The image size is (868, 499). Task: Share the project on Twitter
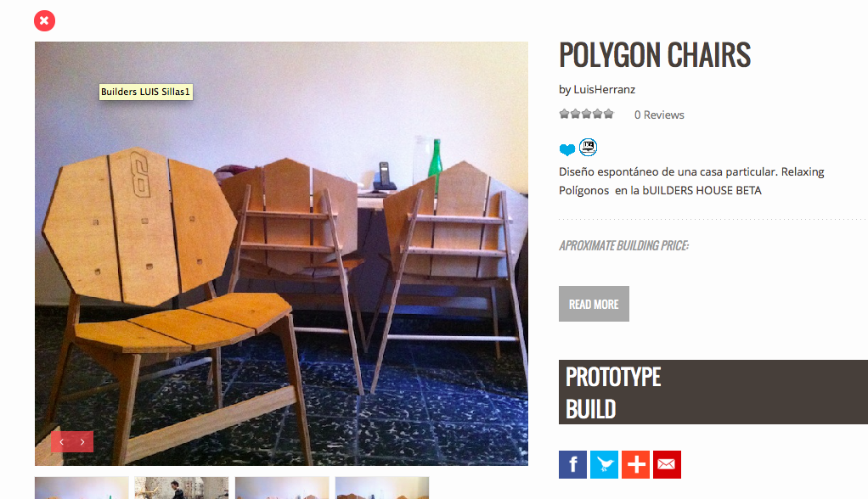pos(604,465)
